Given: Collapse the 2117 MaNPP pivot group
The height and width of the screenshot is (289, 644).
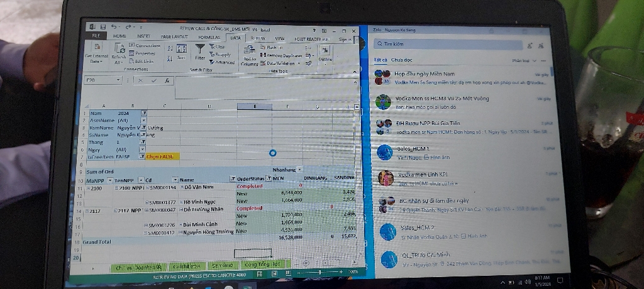Looking at the screenshot, I should (88, 210).
